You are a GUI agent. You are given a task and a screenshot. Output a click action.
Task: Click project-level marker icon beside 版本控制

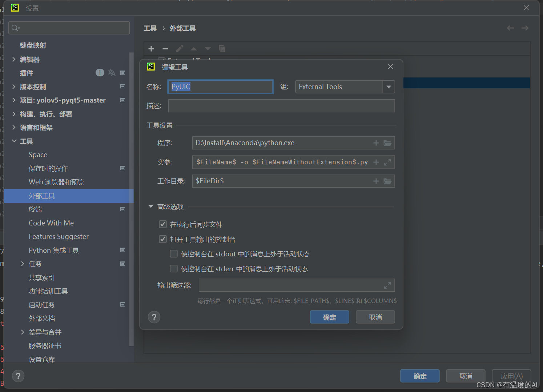tap(123, 87)
